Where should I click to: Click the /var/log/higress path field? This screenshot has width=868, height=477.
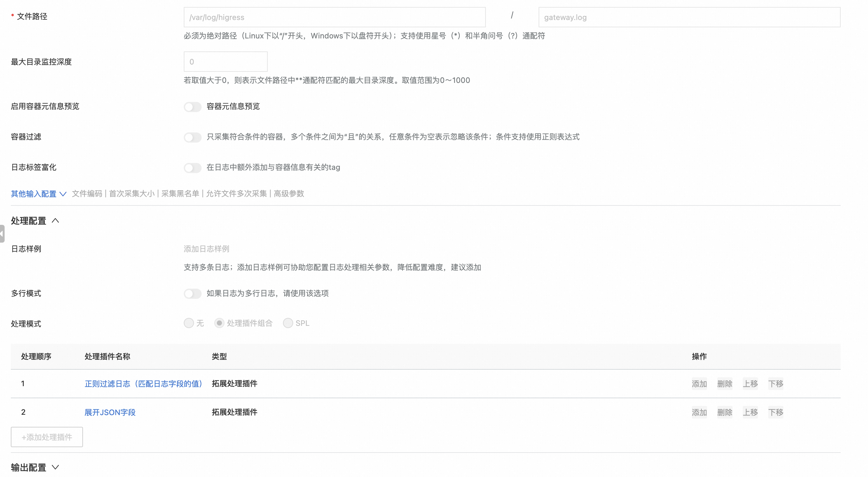point(334,17)
